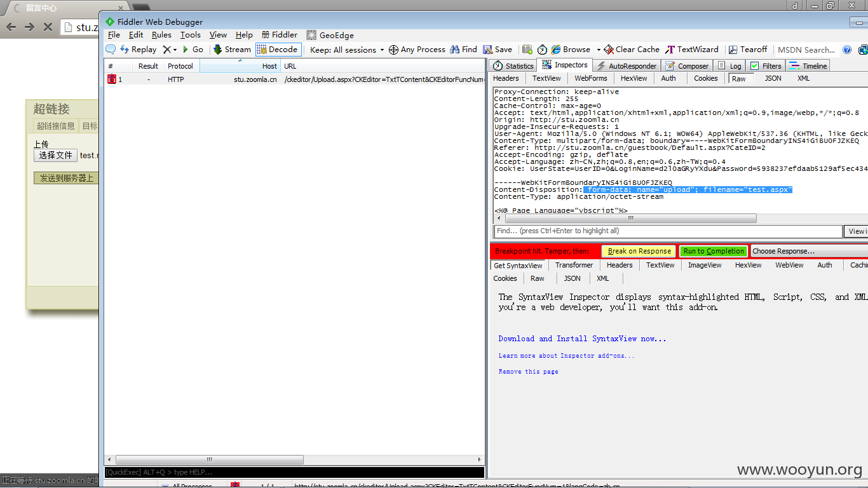Click the Browse IE icon
This screenshot has width=868, height=488.
coord(556,50)
